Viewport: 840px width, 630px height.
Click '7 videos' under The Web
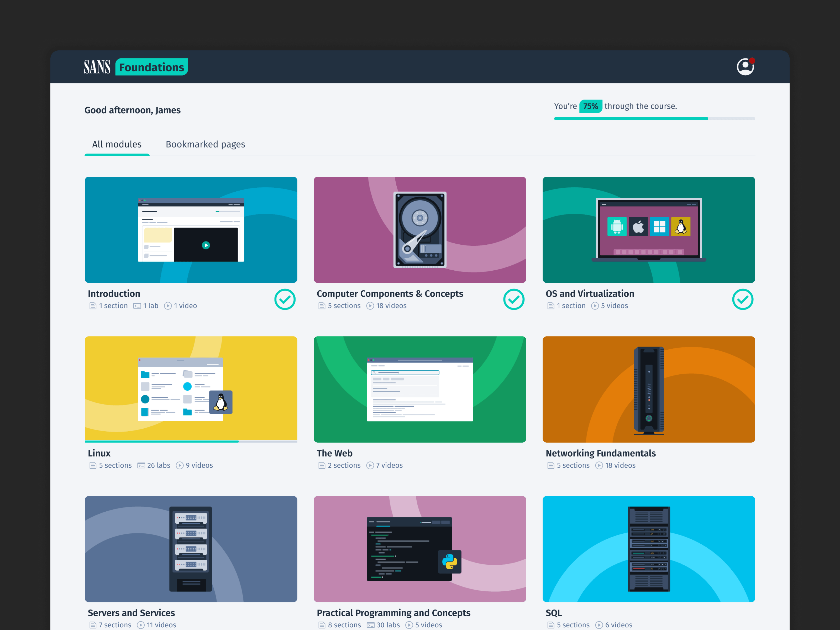point(389,465)
